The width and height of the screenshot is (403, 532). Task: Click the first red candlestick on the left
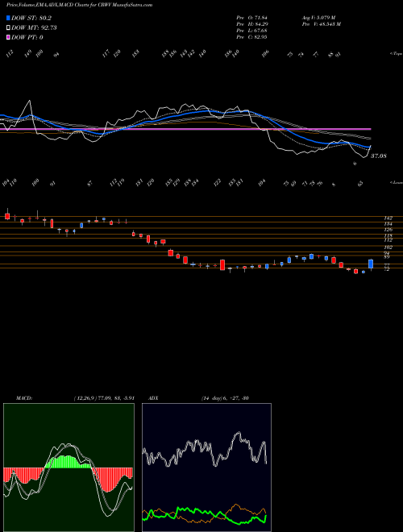(7, 217)
